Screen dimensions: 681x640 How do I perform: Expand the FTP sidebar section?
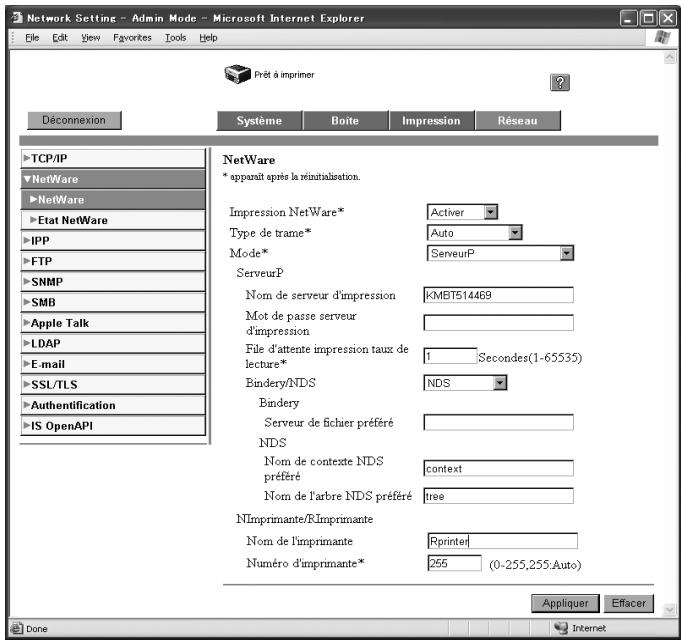[113, 261]
